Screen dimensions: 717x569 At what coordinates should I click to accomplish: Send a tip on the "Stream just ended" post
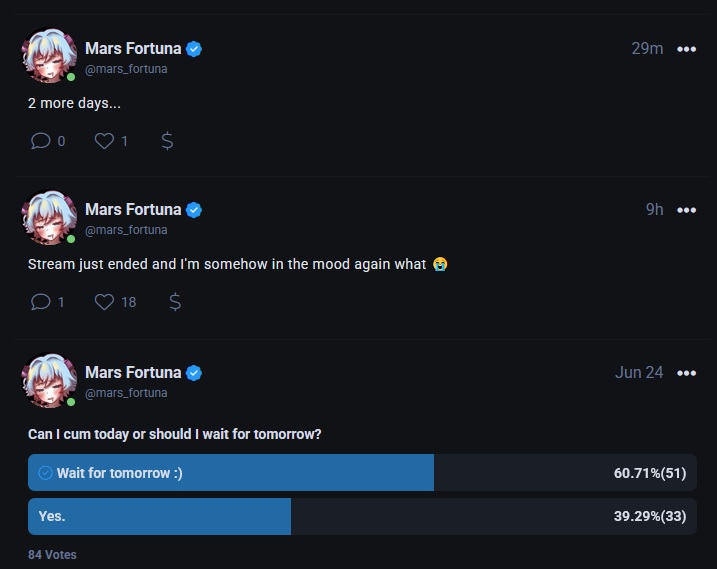[175, 301]
